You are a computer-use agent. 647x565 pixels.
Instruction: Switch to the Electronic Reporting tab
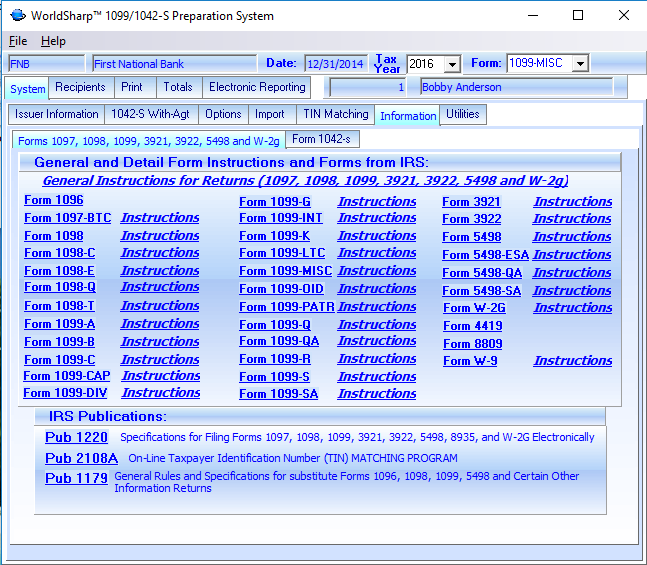(257, 88)
